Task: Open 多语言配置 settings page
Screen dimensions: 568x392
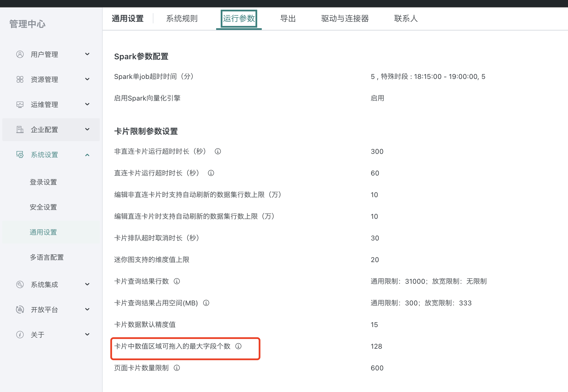Action: point(47,257)
